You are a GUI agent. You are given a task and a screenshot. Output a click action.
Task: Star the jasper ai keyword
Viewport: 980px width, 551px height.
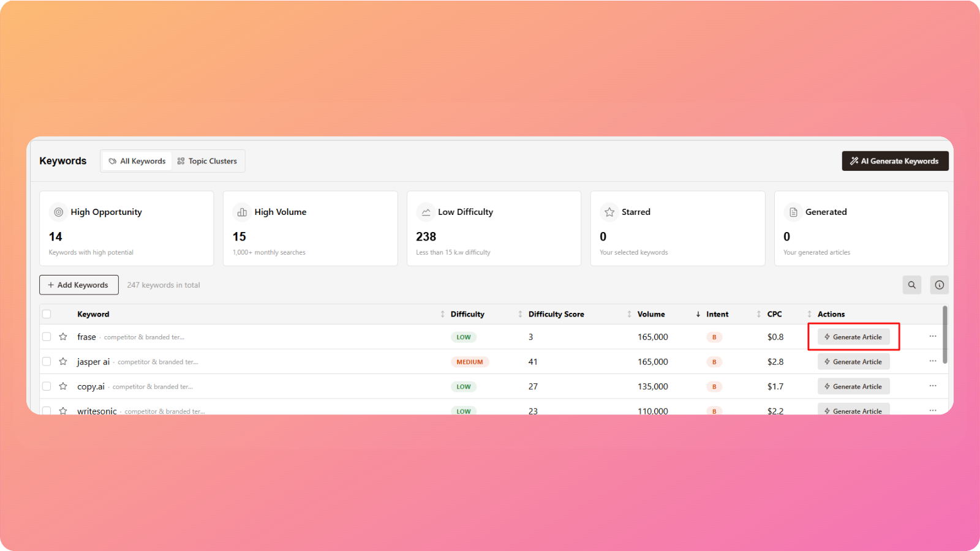coord(63,362)
